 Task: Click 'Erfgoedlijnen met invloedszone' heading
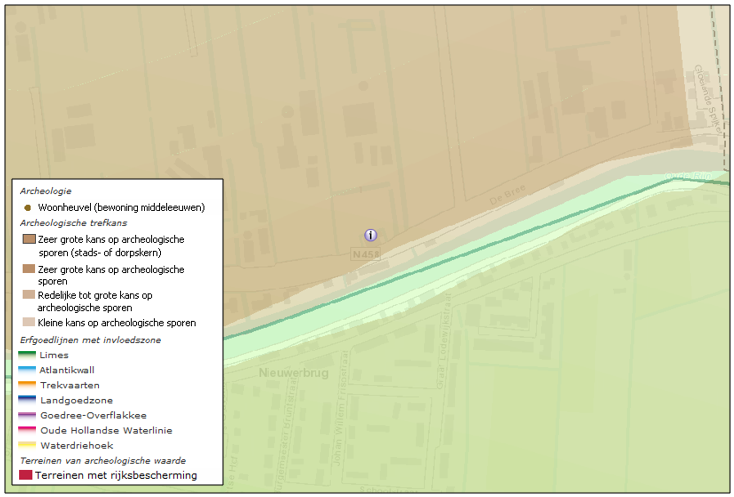pyautogui.click(x=90, y=340)
